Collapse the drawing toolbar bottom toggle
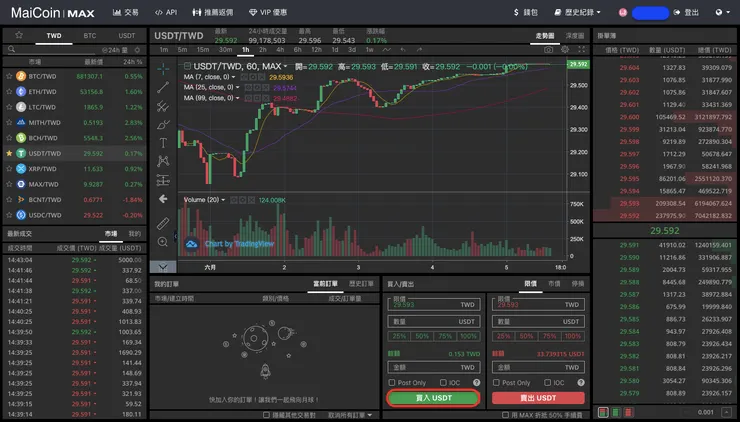The width and height of the screenshot is (740, 422). (163, 267)
